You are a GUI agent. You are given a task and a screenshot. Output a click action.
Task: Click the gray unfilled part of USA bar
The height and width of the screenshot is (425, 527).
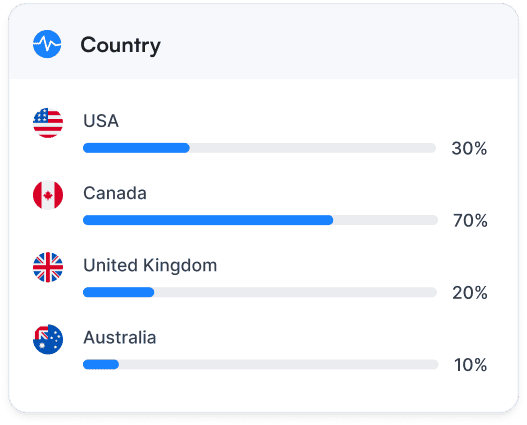[x=313, y=148]
